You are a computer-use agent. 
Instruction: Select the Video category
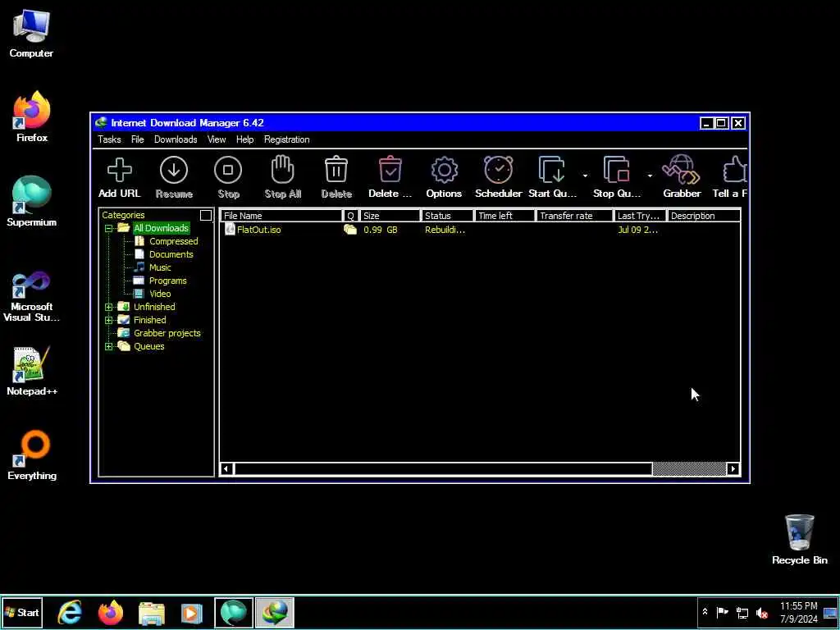(160, 294)
